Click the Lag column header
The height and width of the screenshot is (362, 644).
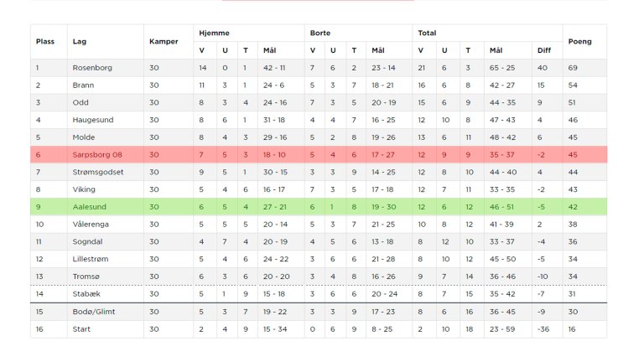(x=80, y=41)
